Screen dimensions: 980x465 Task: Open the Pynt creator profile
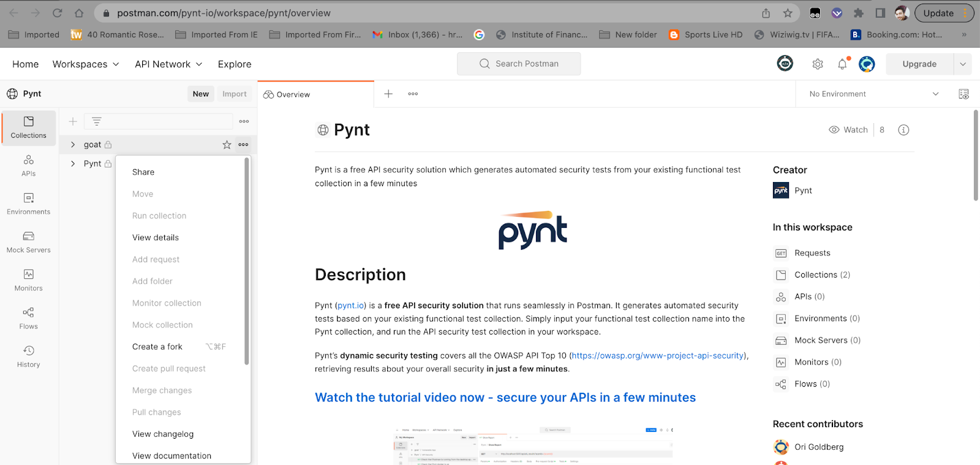793,191
